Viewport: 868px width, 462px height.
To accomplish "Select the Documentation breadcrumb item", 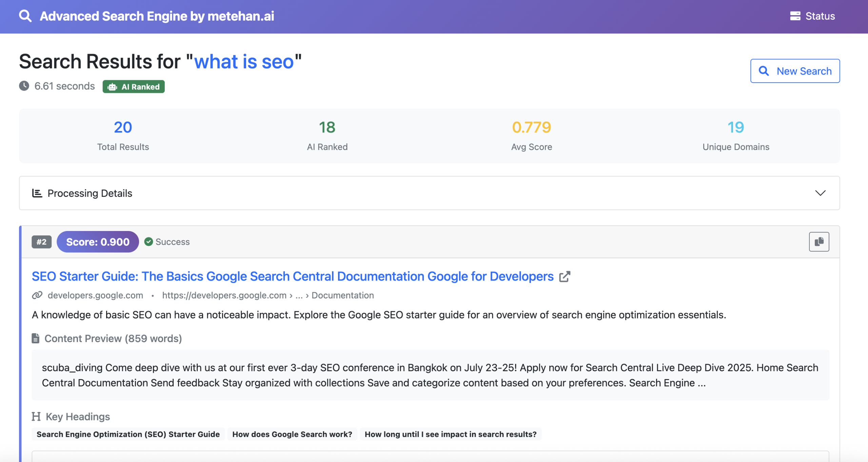I will pos(343,295).
